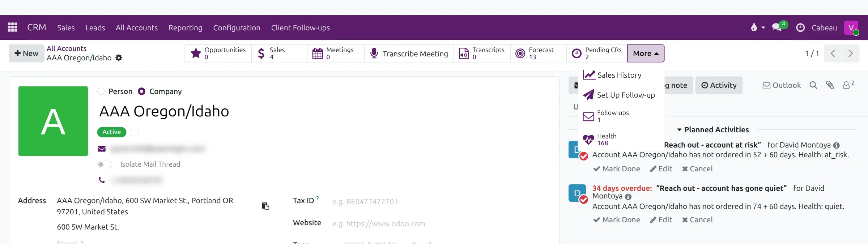The height and width of the screenshot is (244, 868).
Task: Click the envelope email icon
Action: (x=102, y=149)
